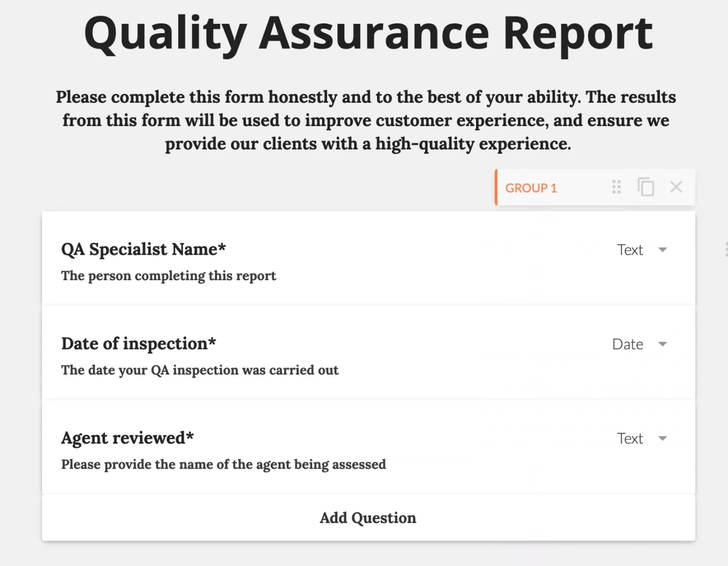Click the arrow next to the QA Specialist Name type

click(662, 250)
